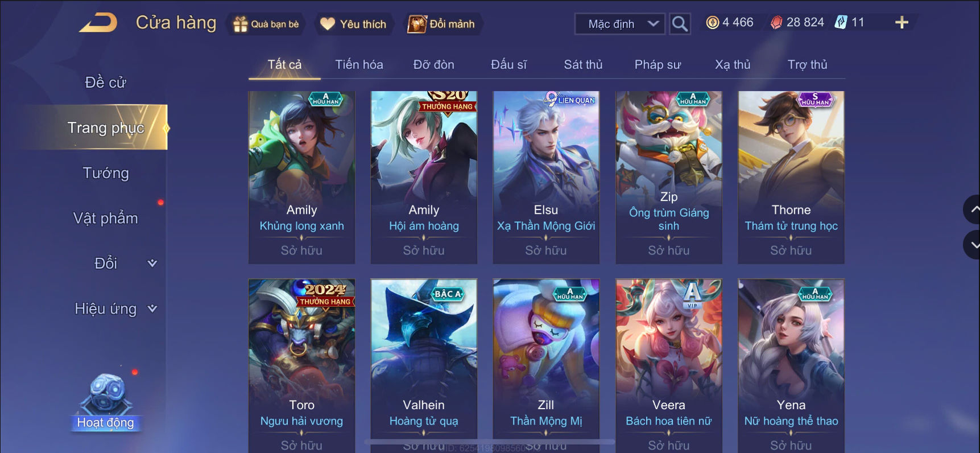
Task: Select Tướng in the sidebar
Action: tap(106, 173)
